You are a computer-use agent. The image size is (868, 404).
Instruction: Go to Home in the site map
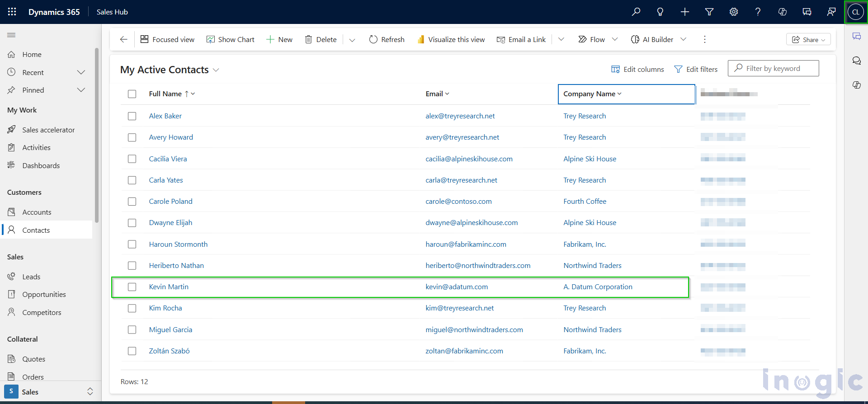click(x=32, y=54)
